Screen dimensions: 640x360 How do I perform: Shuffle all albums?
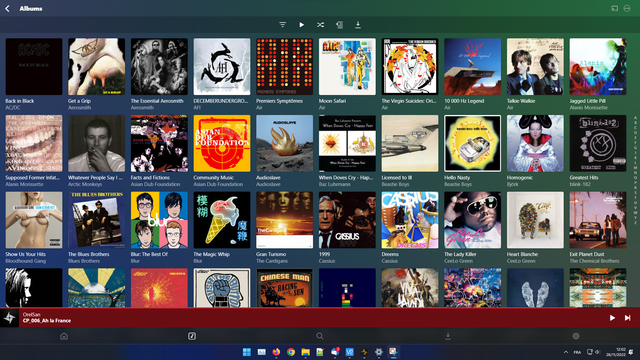click(320, 25)
